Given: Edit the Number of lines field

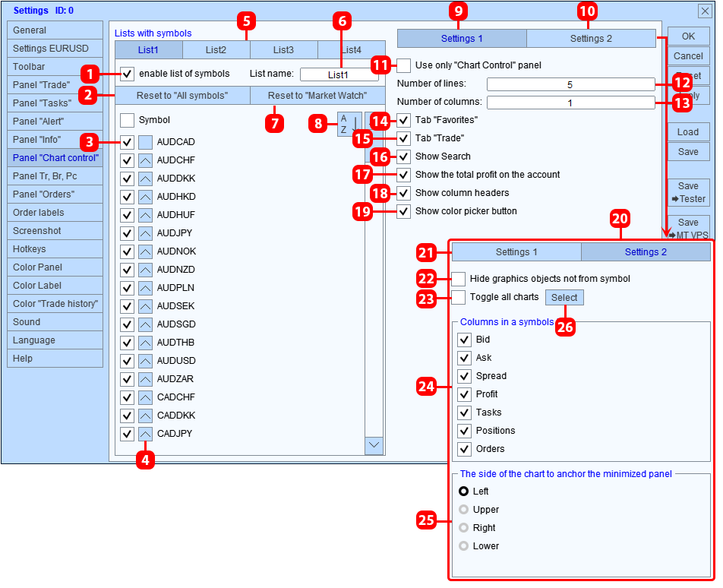Looking at the screenshot, I should click(571, 85).
